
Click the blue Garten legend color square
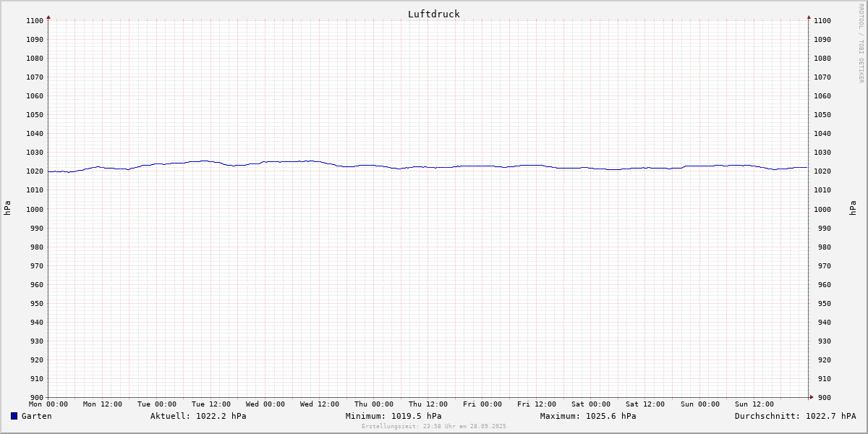pos(14,416)
